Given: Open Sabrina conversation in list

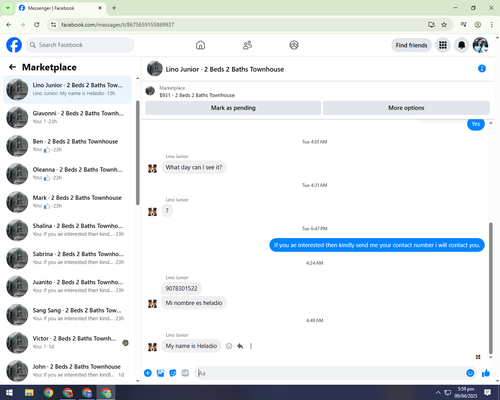Looking at the screenshot, I should pos(68,258).
